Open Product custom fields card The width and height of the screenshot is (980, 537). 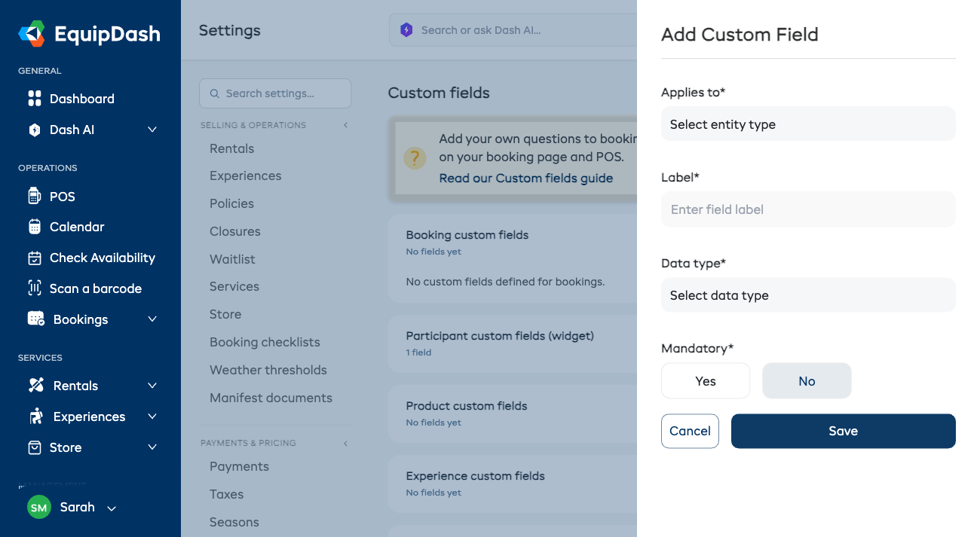coord(513,413)
